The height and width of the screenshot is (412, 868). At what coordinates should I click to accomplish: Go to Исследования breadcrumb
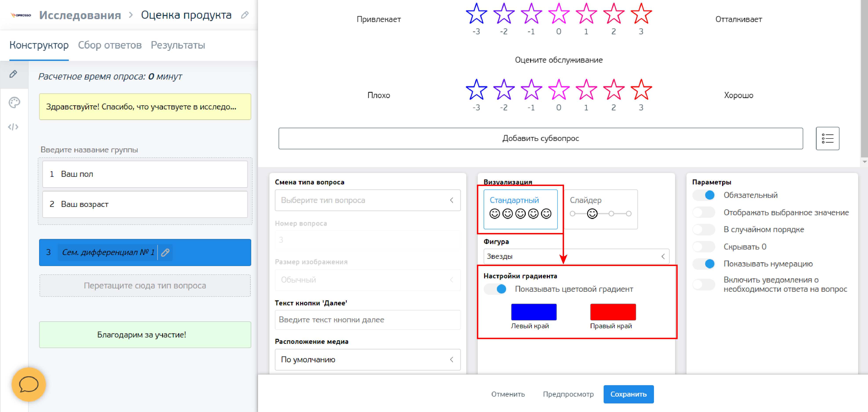pyautogui.click(x=80, y=15)
